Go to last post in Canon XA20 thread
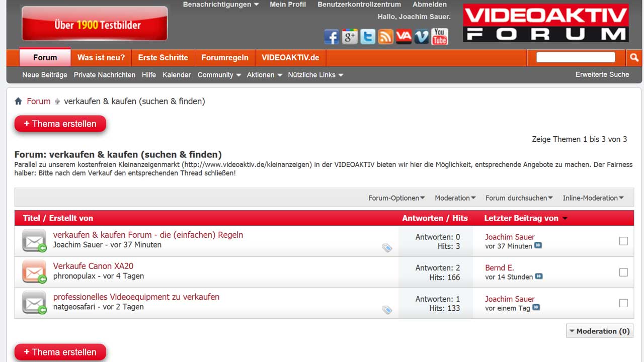The width and height of the screenshot is (644, 362). coord(539,277)
